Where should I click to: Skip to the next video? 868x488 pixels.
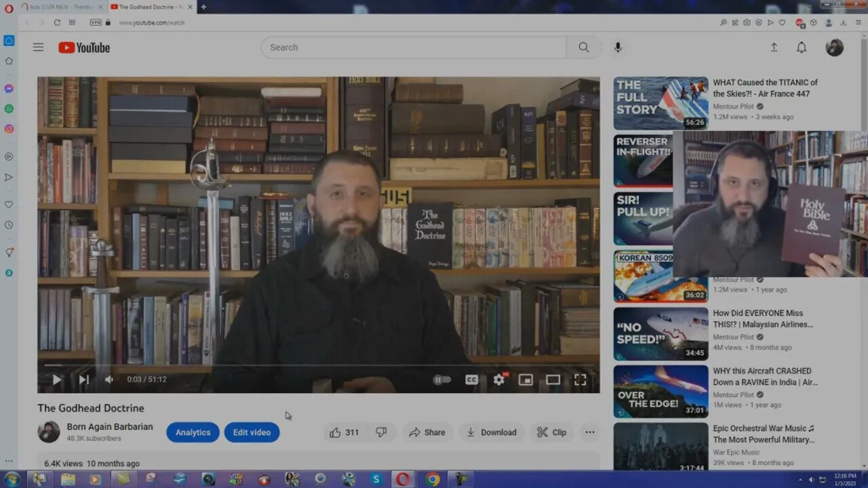point(83,380)
